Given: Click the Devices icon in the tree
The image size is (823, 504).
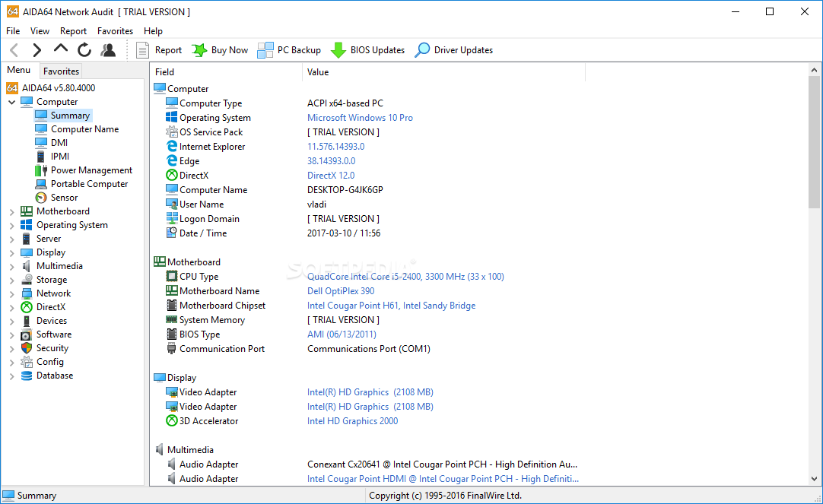Looking at the screenshot, I should 27,321.
